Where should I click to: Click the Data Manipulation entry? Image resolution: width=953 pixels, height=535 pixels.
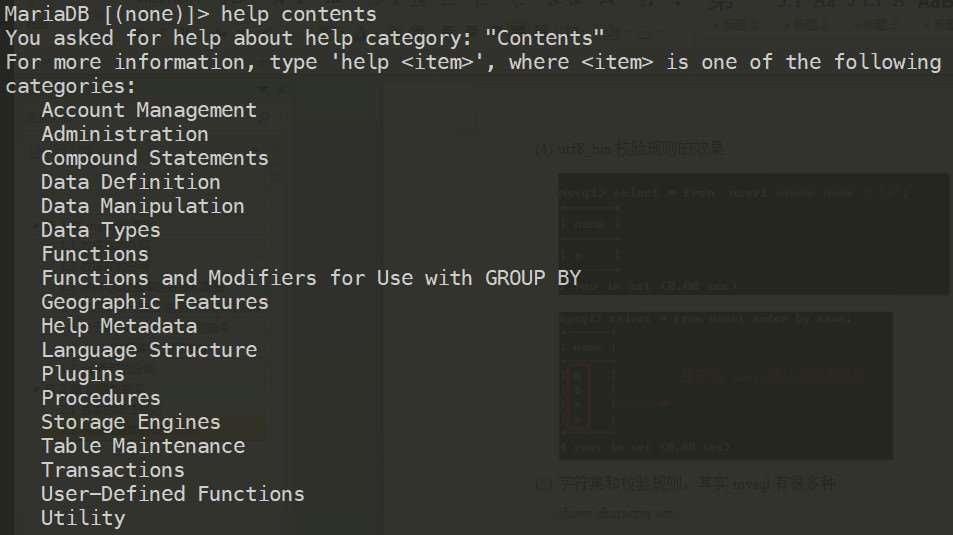[143, 206]
